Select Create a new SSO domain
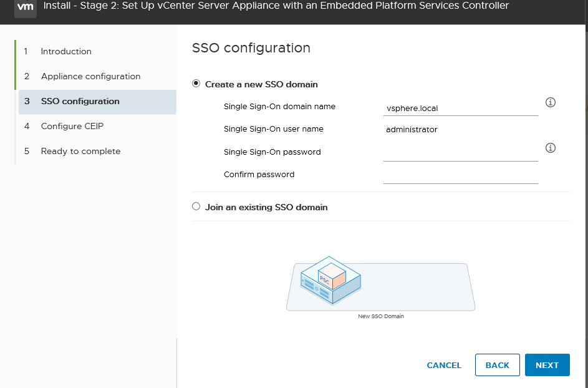588x388 pixels. coord(196,84)
